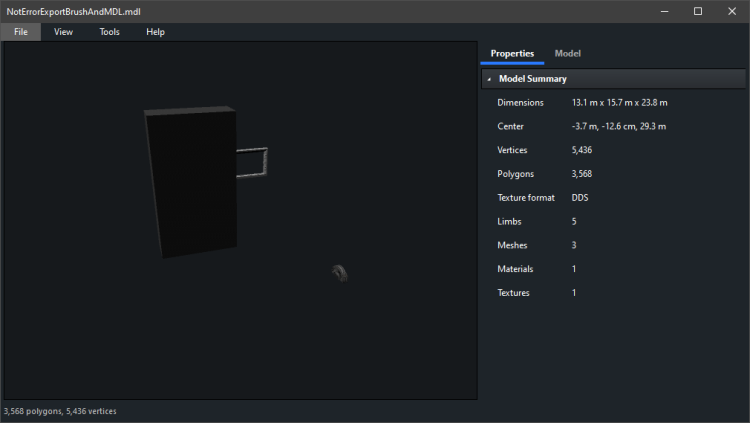Click the Polygons value 3,568 in properties

(x=581, y=174)
